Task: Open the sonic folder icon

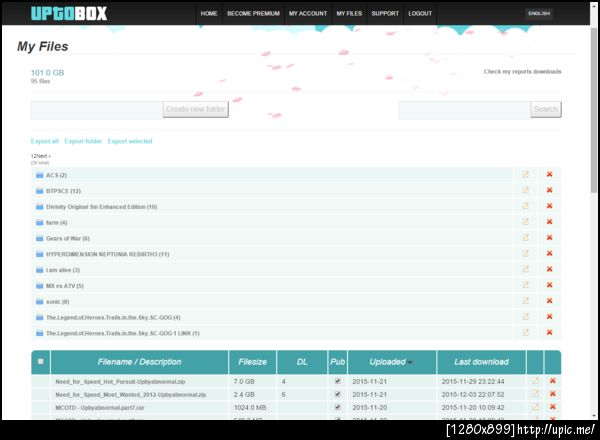Action: click(x=39, y=301)
